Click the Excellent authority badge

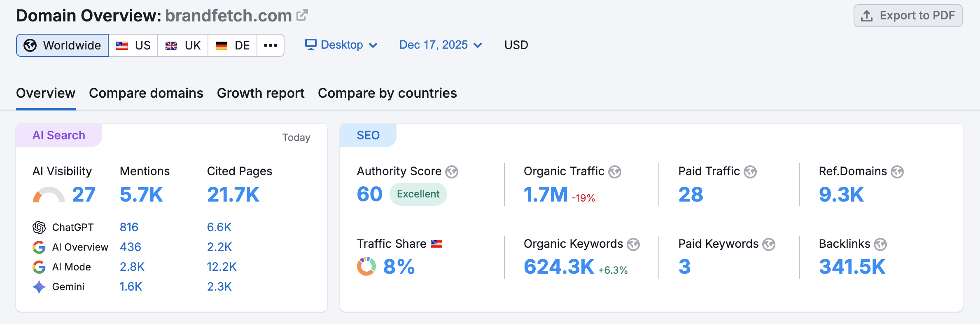418,194
